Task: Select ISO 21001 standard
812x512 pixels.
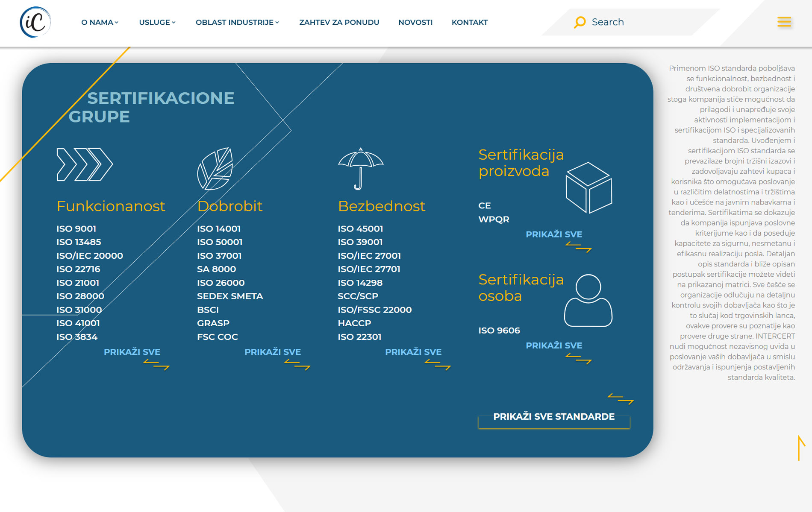Action: click(x=78, y=283)
